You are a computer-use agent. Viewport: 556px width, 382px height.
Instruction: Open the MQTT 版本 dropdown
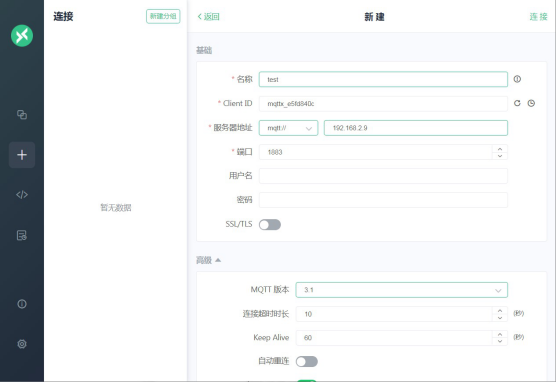point(401,290)
